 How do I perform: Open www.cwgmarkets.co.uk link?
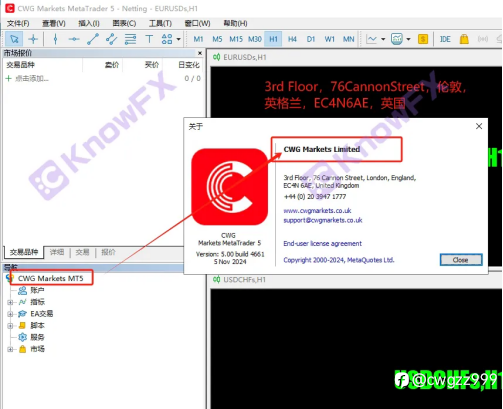coord(317,211)
